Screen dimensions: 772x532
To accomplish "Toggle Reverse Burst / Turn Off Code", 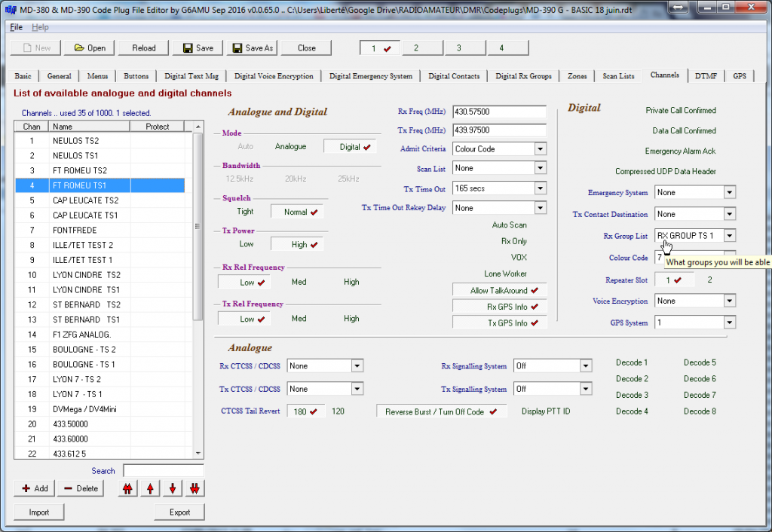I will pyautogui.click(x=442, y=411).
